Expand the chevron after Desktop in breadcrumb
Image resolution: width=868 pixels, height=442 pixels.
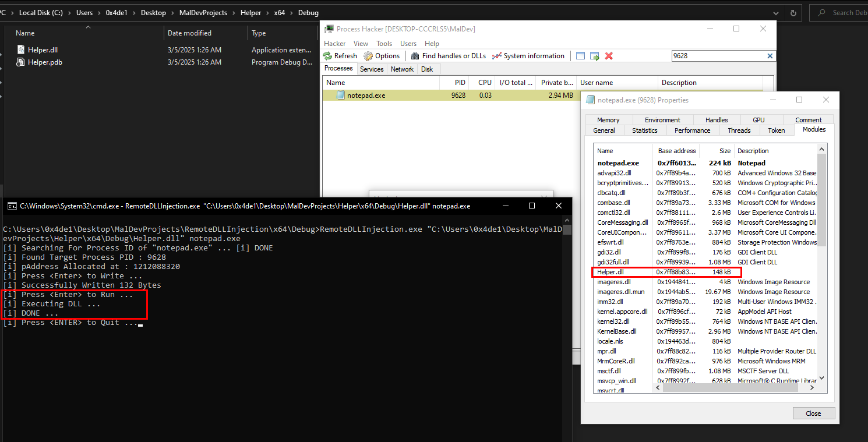(172, 13)
